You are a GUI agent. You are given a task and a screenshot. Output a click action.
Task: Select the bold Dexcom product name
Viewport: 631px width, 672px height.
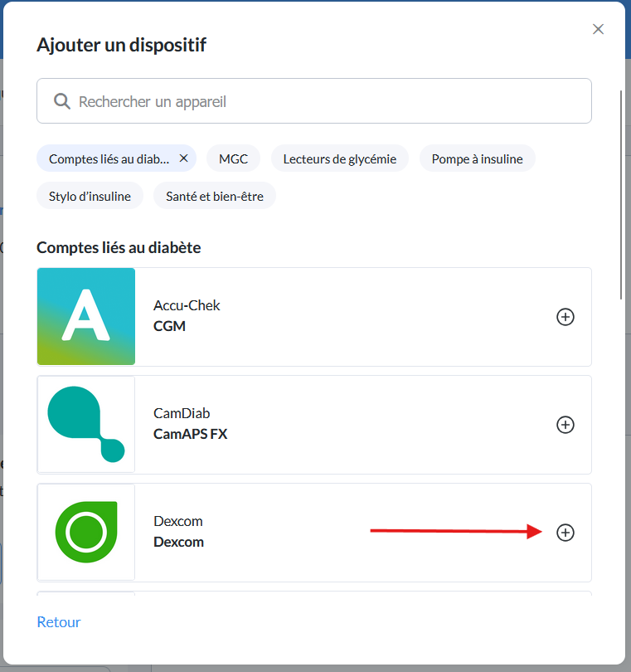click(178, 542)
